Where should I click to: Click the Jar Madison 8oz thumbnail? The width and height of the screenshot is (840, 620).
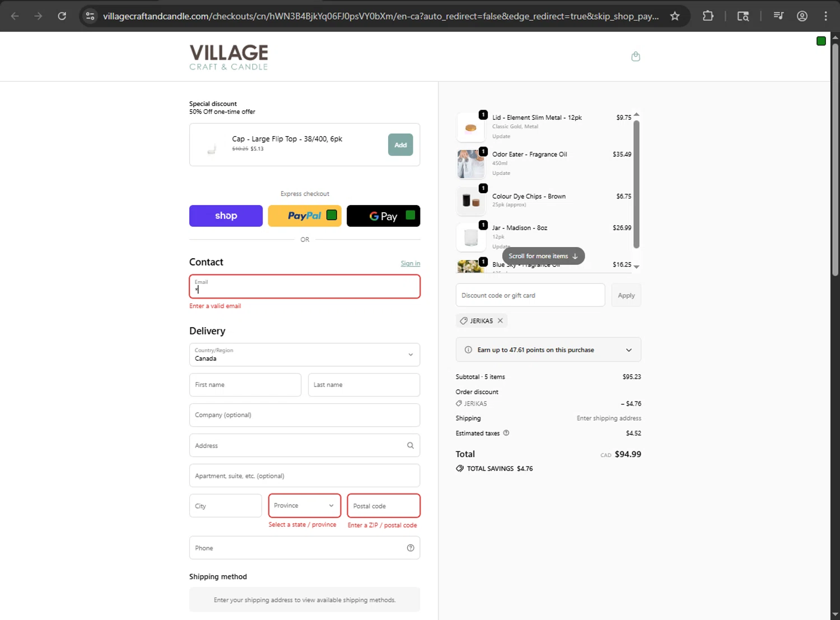point(471,237)
